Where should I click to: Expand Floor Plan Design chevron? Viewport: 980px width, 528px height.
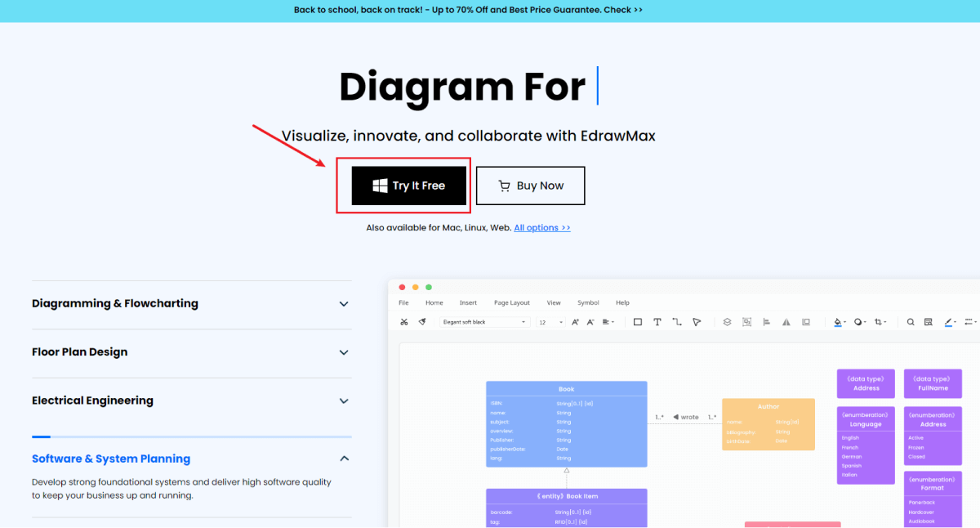pyautogui.click(x=344, y=352)
